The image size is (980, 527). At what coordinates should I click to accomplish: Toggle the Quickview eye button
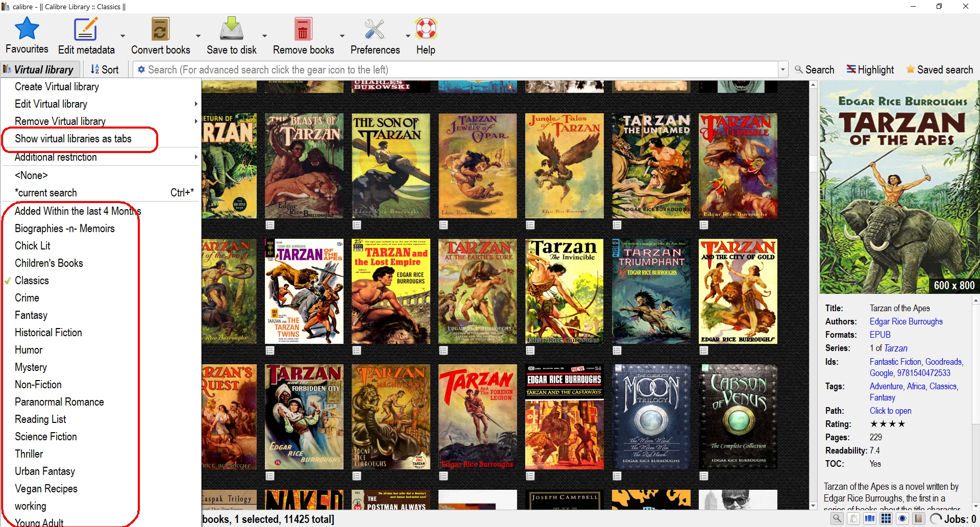point(902,519)
